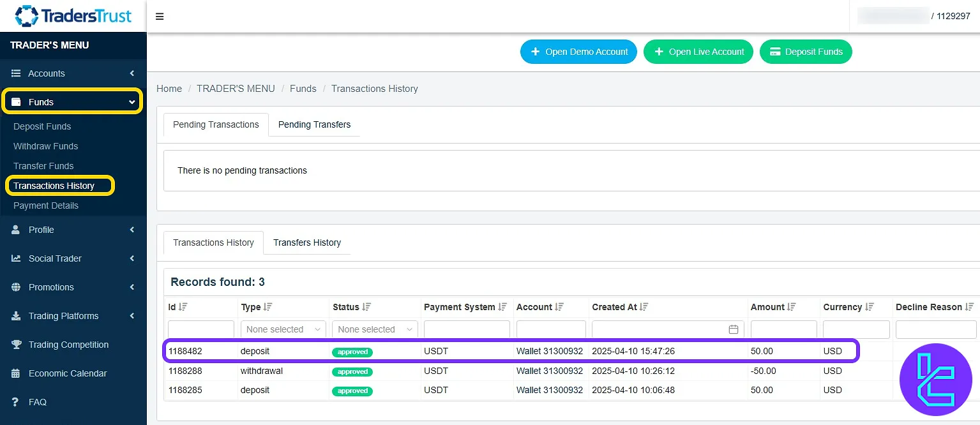Sort by Payment System column icon
The height and width of the screenshot is (425, 980).
pos(503,307)
